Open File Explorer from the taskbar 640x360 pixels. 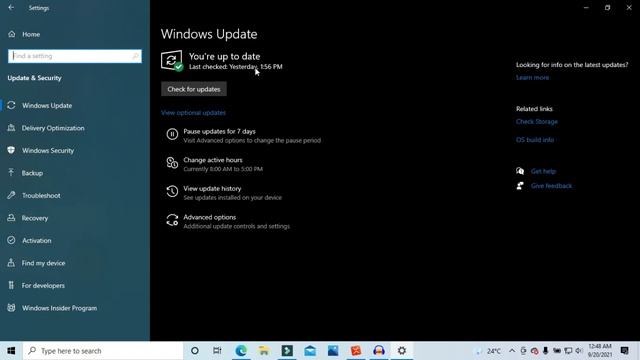coord(264,351)
